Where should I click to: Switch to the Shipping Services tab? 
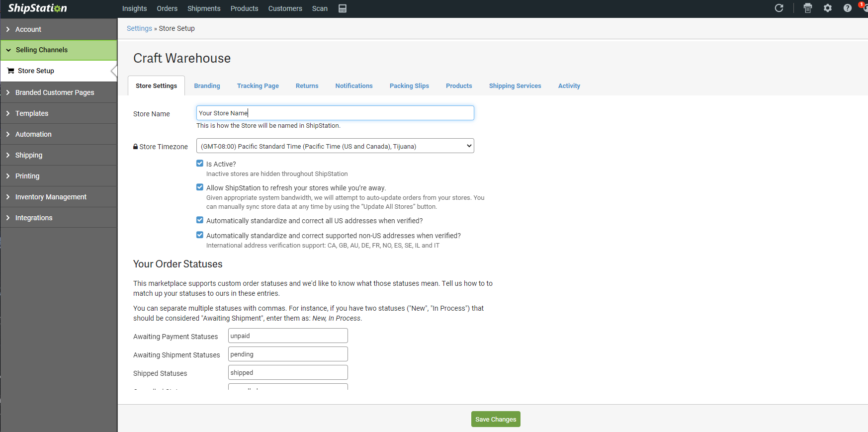click(x=515, y=86)
